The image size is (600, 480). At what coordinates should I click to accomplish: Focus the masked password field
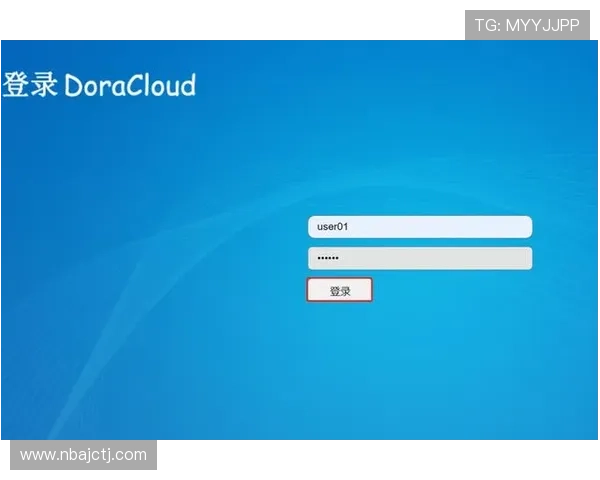pos(419,258)
